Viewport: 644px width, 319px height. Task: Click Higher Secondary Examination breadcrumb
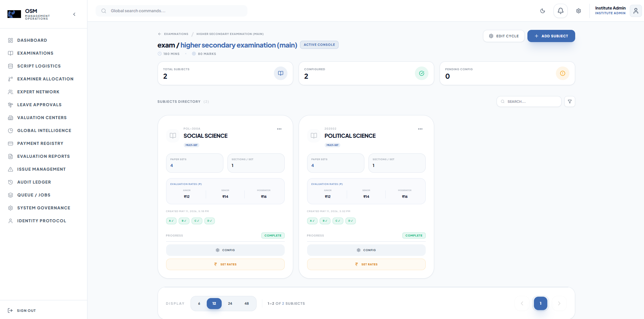coord(230,34)
